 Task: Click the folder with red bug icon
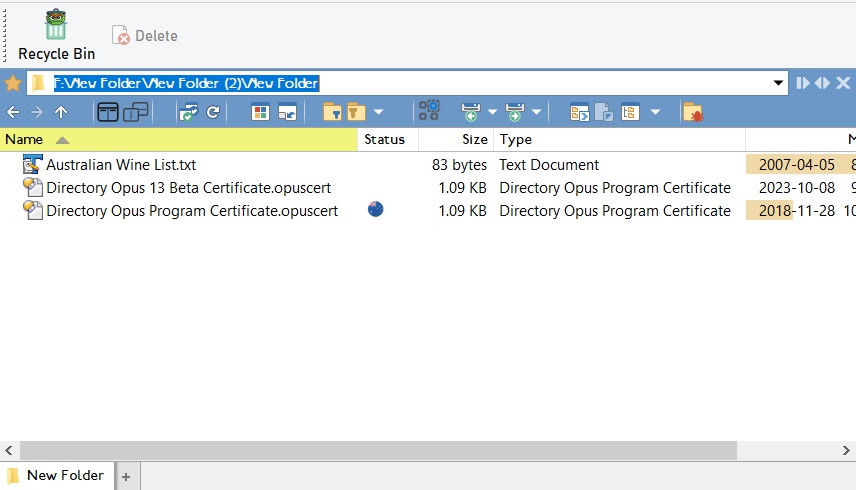tap(693, 112)
